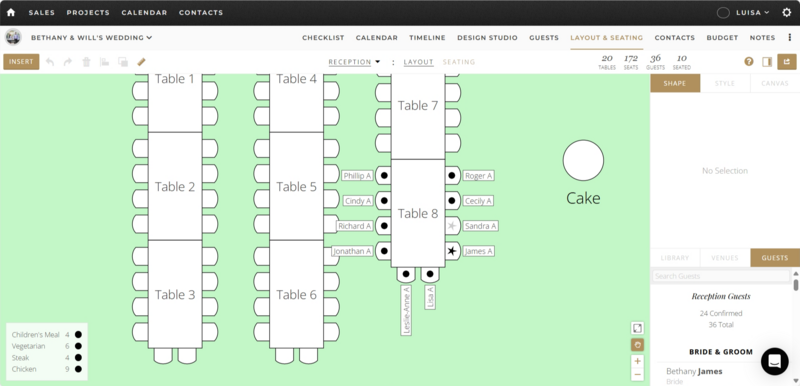
Task: Go to the Home icon
Action: [x=11, y=12]
